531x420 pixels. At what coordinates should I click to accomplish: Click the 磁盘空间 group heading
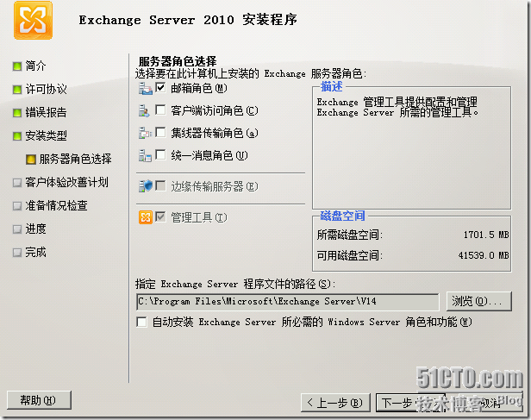[343, 216]
